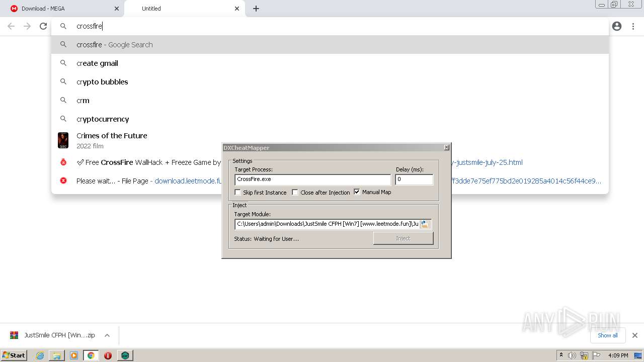
Task: Click the red icon beside Please wait File Page
Action: 63,180
